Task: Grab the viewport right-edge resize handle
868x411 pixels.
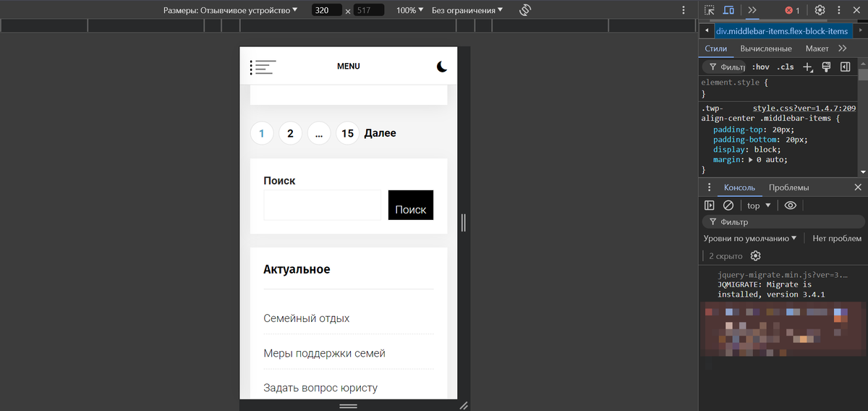Action: [463, 223]
